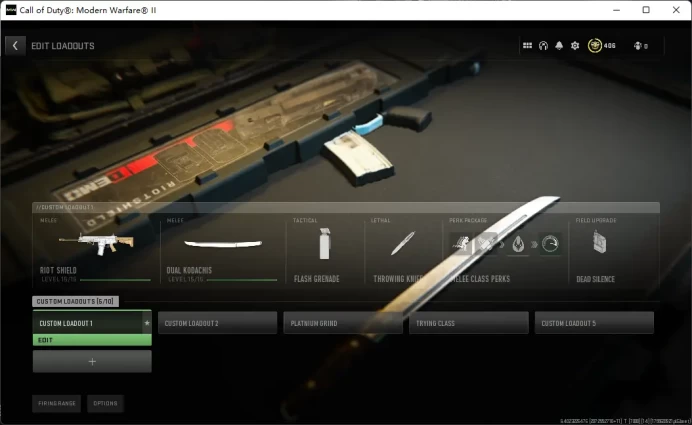Select Custom Loadout 2
The image size is (692, 425).
click(x=218, y=323)
